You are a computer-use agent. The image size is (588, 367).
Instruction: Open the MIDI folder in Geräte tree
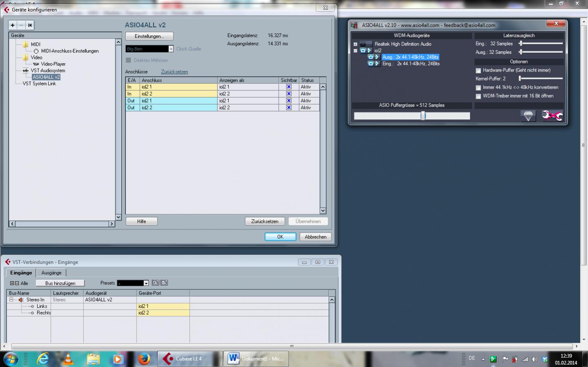pos(26,44)
